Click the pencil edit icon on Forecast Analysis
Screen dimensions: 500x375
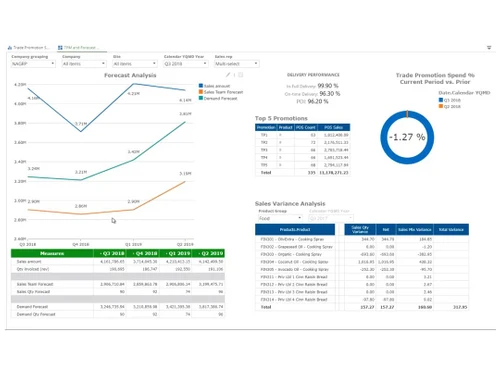coord(228,75)
